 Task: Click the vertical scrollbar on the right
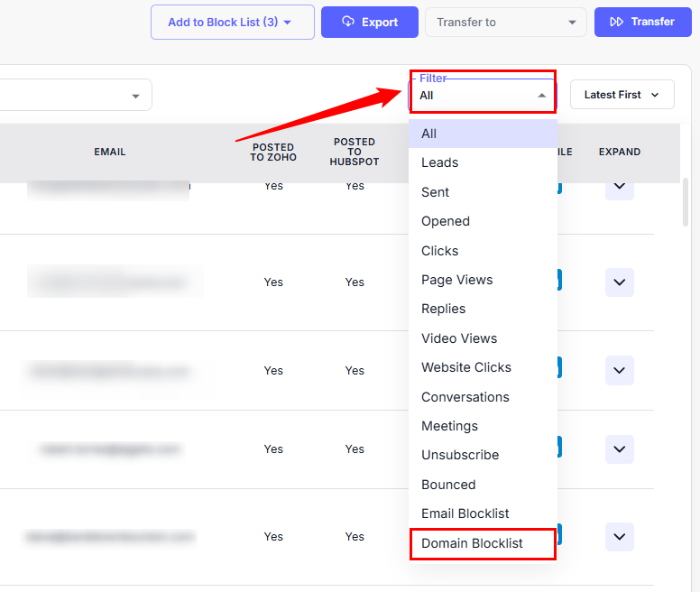tap(686, 203)
